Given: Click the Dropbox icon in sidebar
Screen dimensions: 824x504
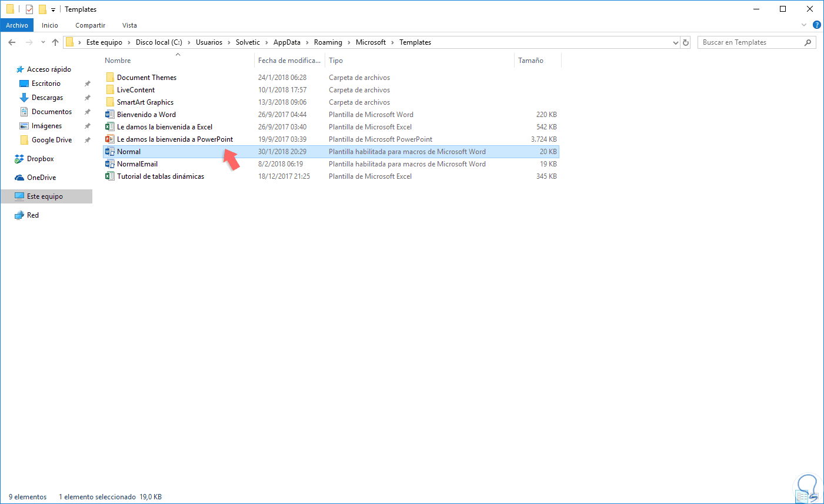Looking at the screenshot, I should [19, 159].
